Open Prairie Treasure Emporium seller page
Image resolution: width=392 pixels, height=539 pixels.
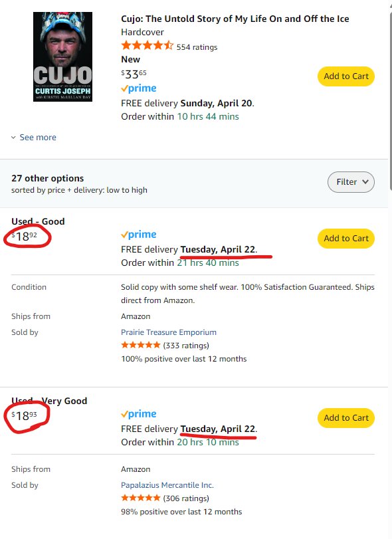(x=169, y=332)
